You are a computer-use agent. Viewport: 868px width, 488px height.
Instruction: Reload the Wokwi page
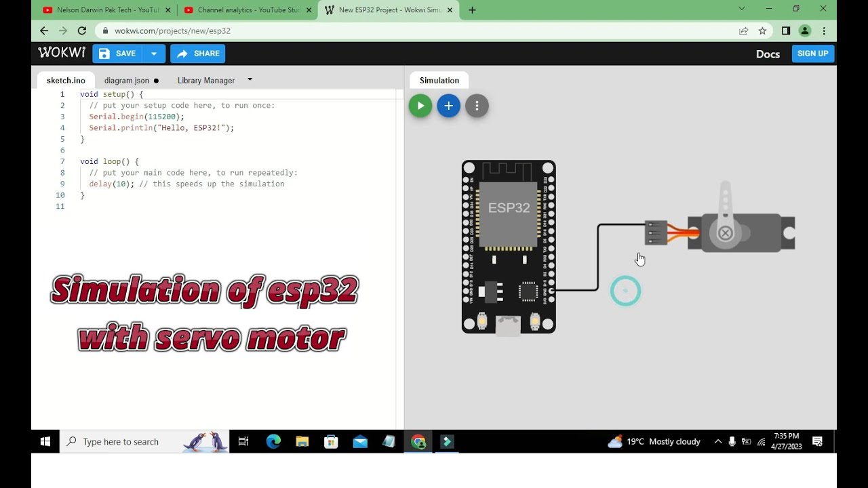point(82,30)
